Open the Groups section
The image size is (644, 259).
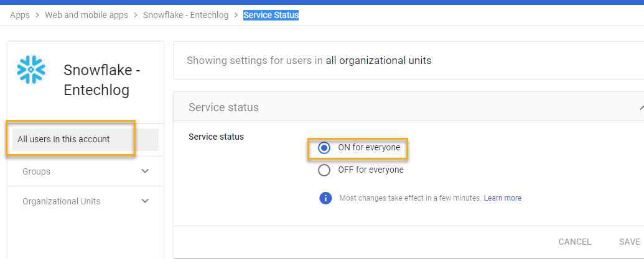(x=85, y=171)
